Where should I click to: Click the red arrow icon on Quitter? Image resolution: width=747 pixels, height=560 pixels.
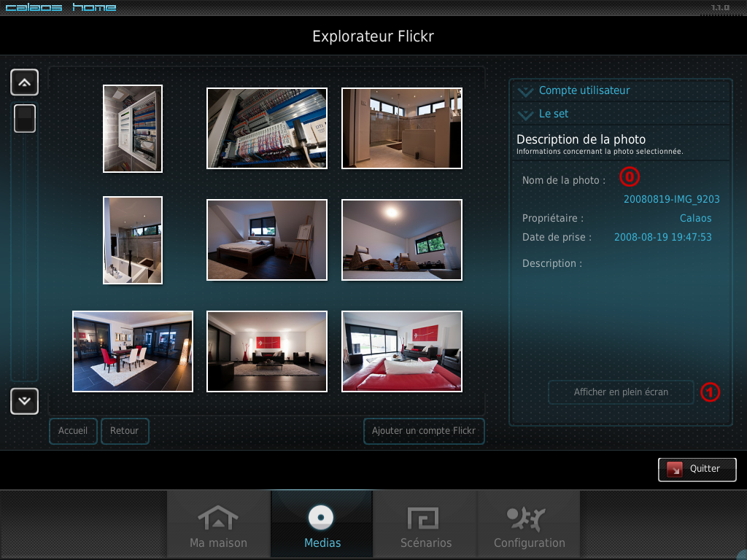click(675, 470)
